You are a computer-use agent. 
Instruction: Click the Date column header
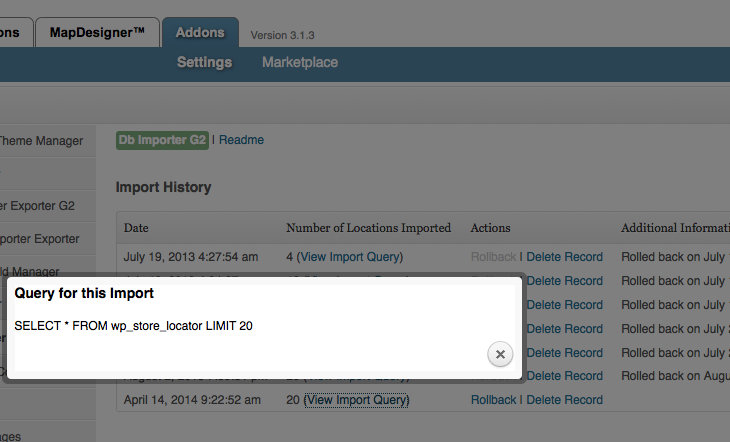tap(136, 228)
